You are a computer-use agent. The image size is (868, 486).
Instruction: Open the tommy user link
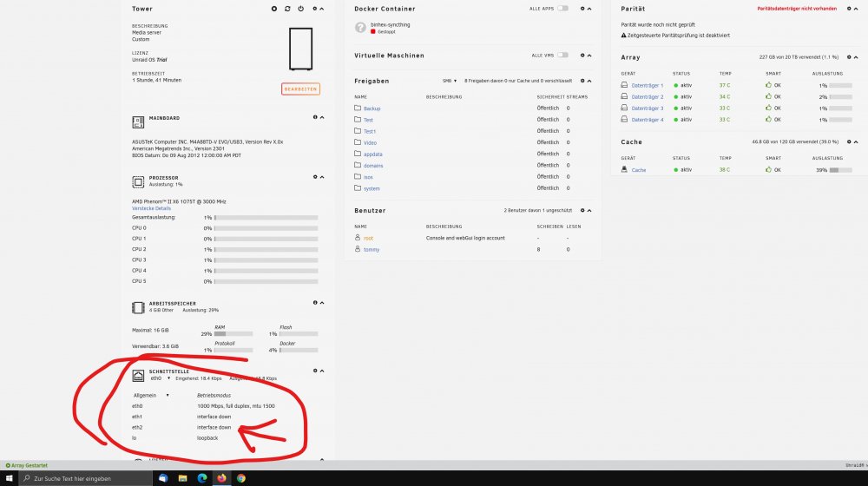click(x=372, y=250)
